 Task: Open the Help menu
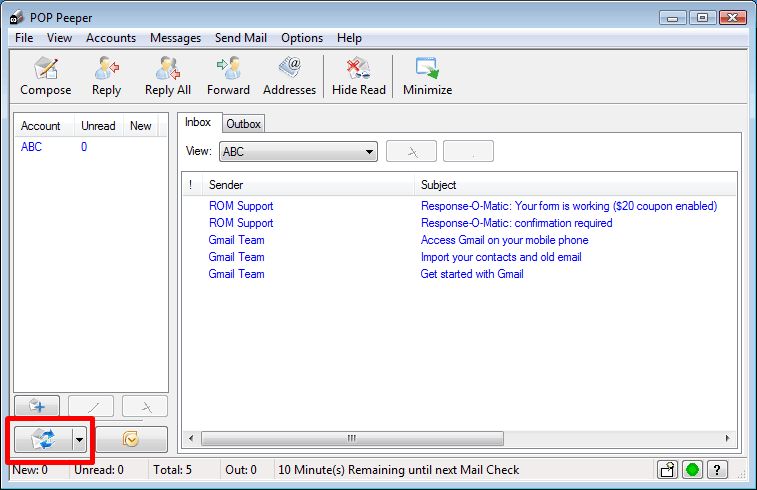pyautogui.click(x=349, y=38)
